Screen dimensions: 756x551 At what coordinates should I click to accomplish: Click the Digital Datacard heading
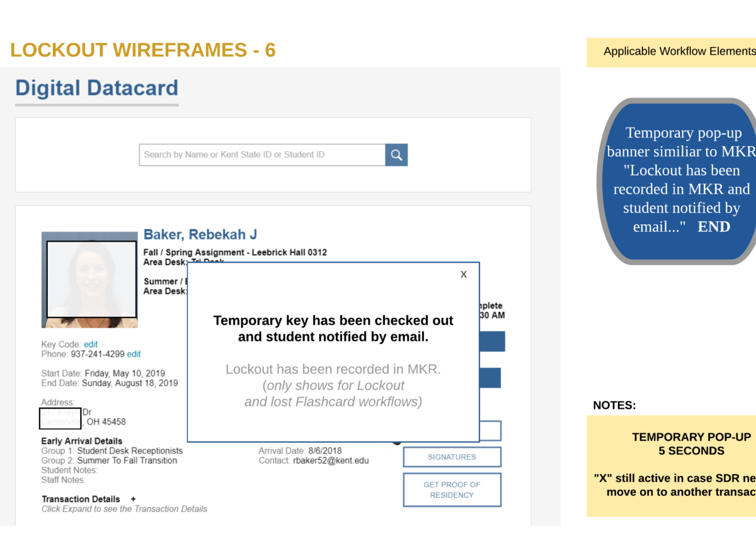tap(97, 88)
